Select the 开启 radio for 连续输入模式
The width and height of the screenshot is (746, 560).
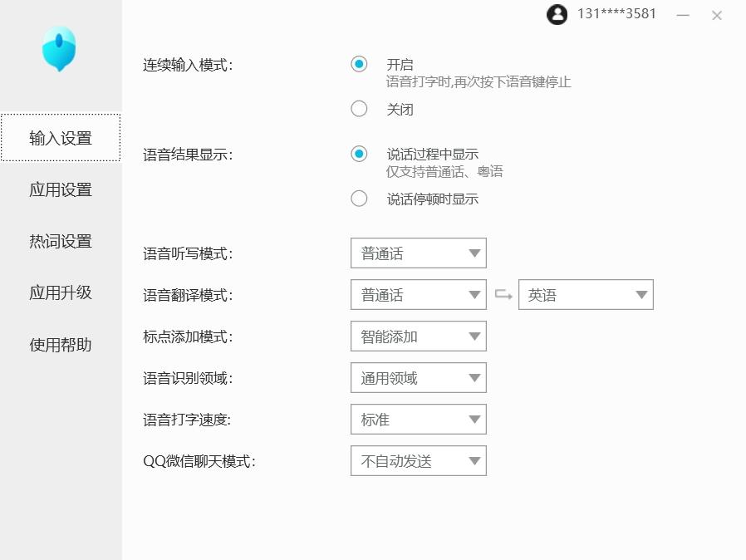[x=359, y=63]
